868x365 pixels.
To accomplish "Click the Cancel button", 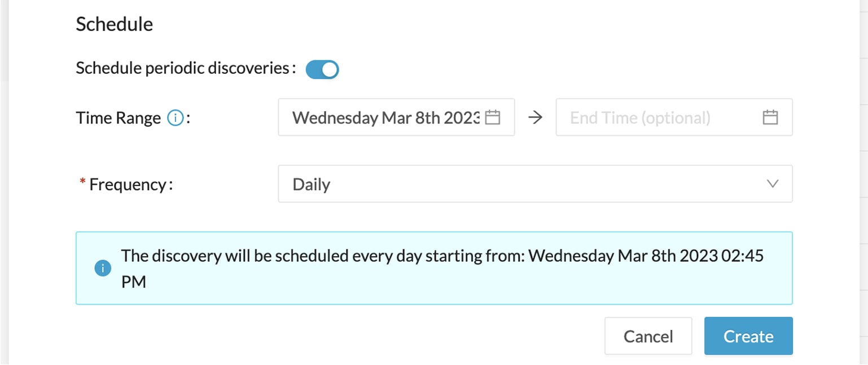I will pyautogui.click(x=648, y=336).
